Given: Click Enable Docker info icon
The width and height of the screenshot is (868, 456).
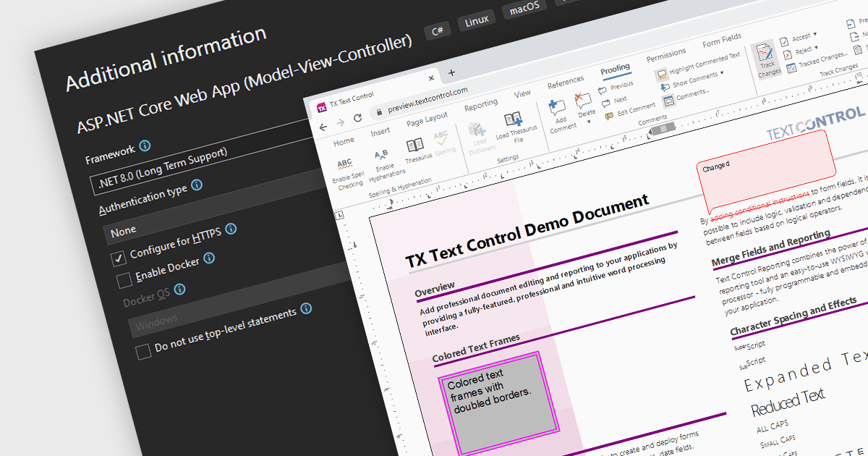Looking at the screenshot, I should [209, 258].
